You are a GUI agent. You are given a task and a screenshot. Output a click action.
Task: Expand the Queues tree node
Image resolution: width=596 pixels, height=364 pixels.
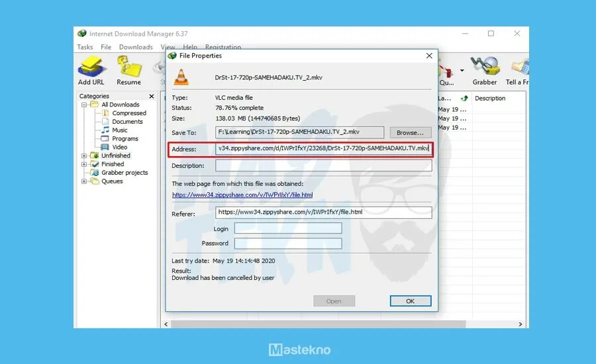tap(84, 181)
